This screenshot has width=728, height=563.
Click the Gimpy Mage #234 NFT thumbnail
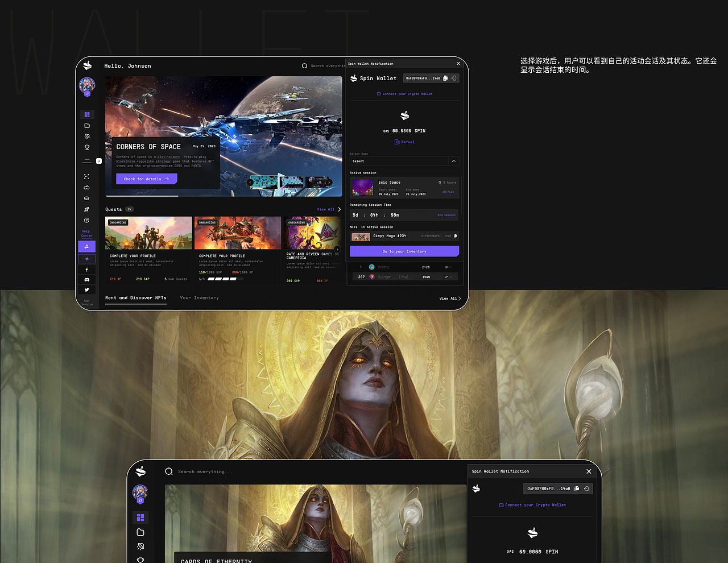[361, 237]
